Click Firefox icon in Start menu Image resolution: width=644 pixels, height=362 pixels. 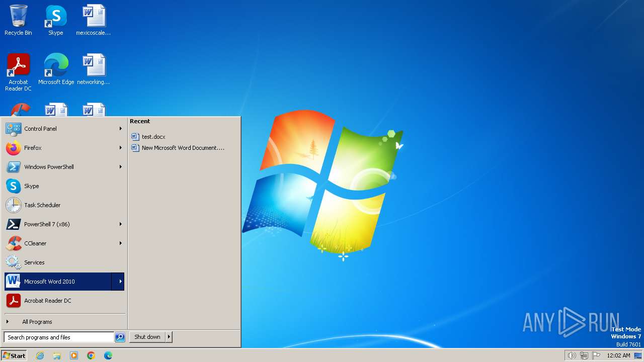(14, 148)
